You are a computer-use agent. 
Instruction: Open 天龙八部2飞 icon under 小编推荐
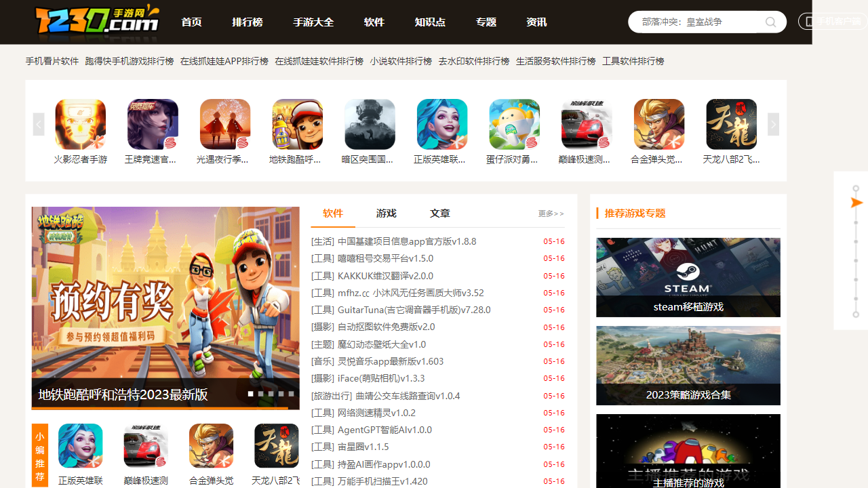pyautogui.click(x=277, y=446)
